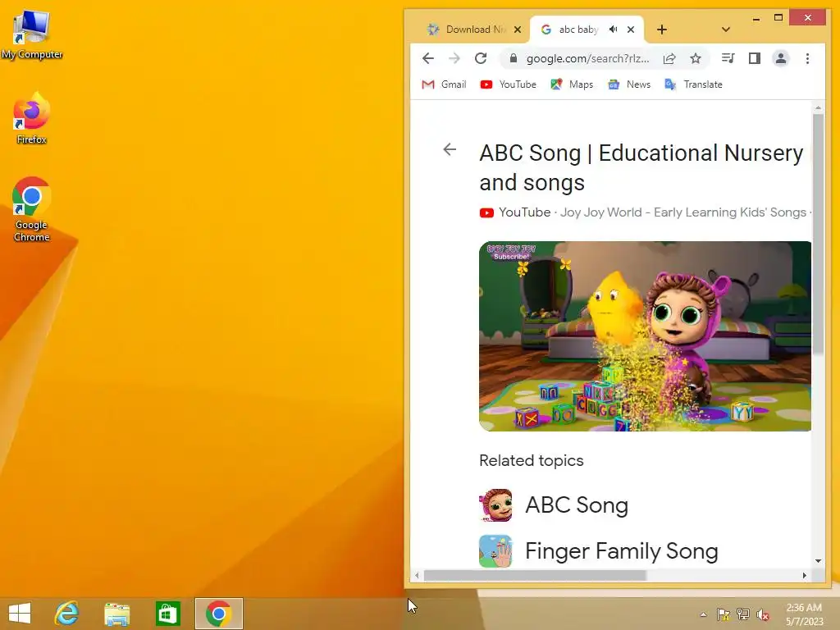Image resolution: width=840 pixels, height=630 pixels.
Task: Open Gmail bookmark
Action: (x=444, y=84)
